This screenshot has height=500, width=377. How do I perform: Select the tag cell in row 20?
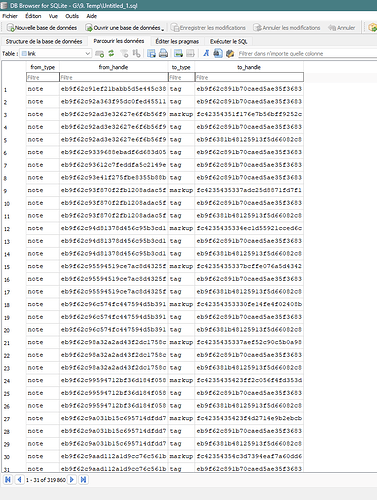point(181,330)
